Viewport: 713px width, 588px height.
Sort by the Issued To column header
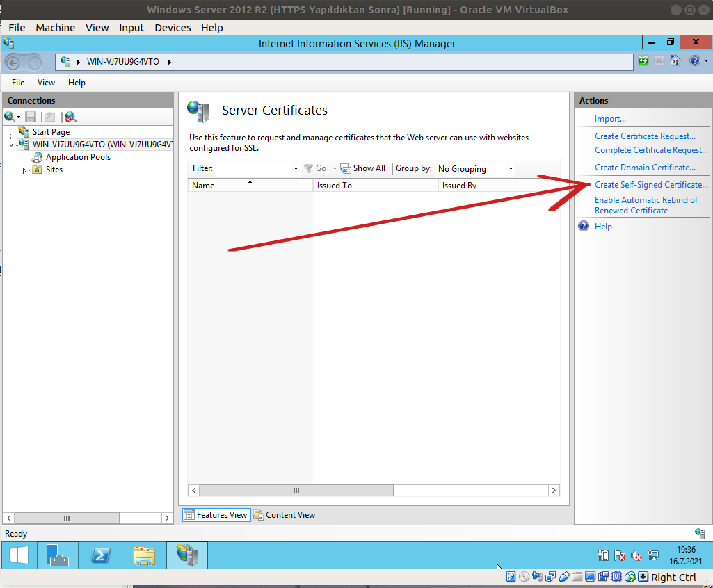tap(376, 186)
